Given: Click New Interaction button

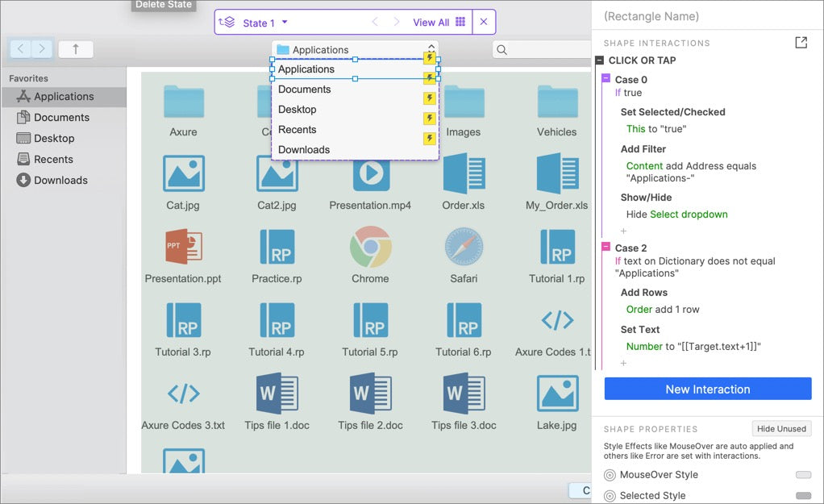Looking at the screenshot, I should tap(708, 389).
